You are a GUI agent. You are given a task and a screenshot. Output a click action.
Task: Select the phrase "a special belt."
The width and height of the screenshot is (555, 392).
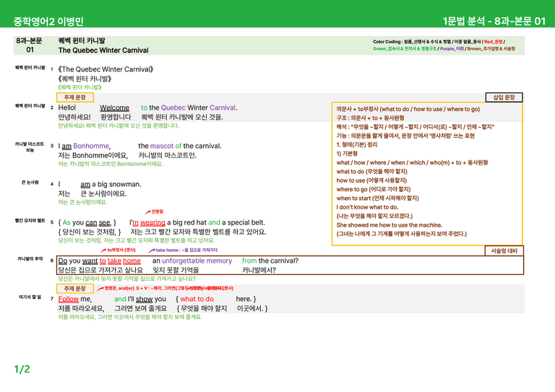pos(244,222)
